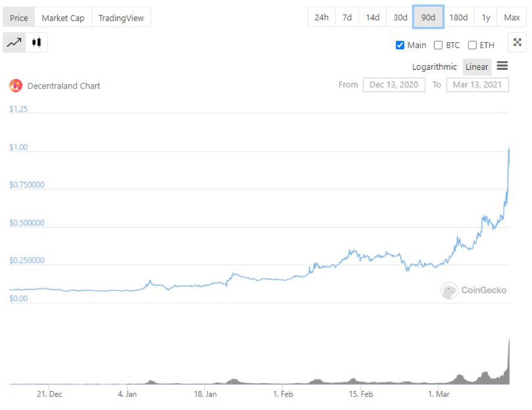Show the Max time range
Screen dimensions: 532x410
pos(512,17)
